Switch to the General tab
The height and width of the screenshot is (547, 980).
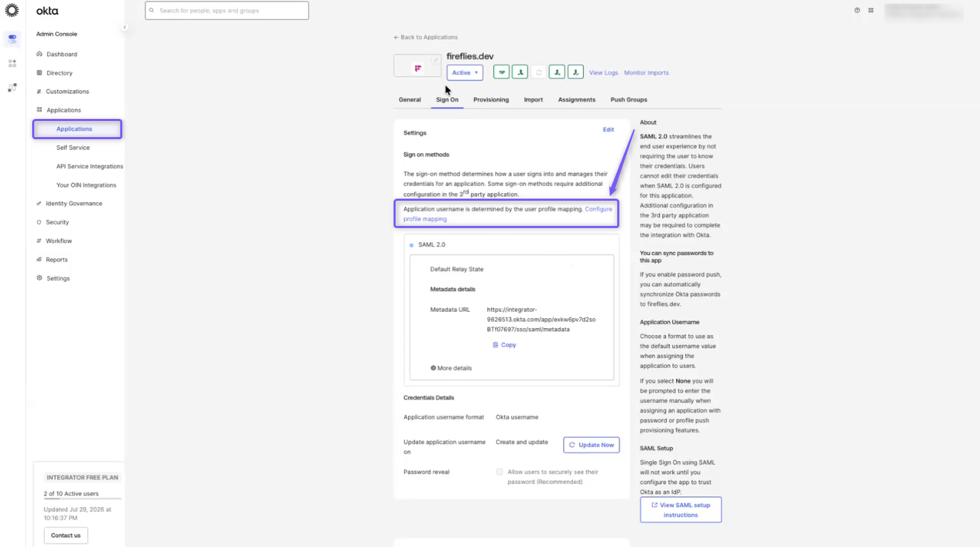click(x=410, y=100)
